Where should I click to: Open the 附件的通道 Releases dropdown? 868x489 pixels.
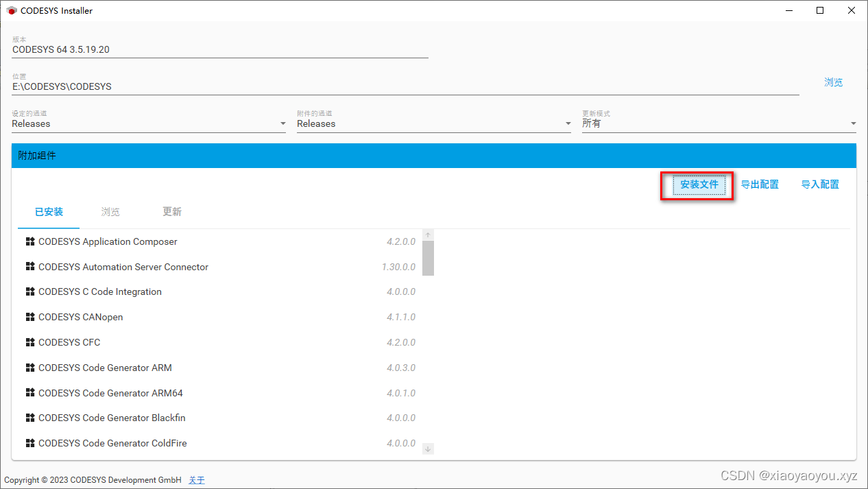click(434, 123)
